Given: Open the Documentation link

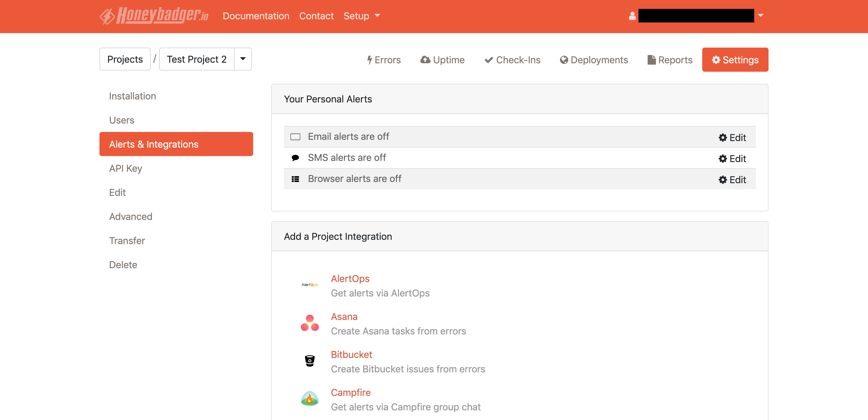Looking at the screenshot, I should (256, 16).
